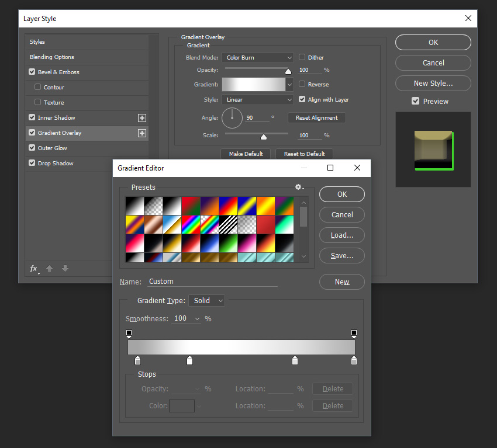The height and width of the screenshot is (448, 497).
Task: Add another Gradient Overlay with plus icon
Action: click(x=141, y=133)
